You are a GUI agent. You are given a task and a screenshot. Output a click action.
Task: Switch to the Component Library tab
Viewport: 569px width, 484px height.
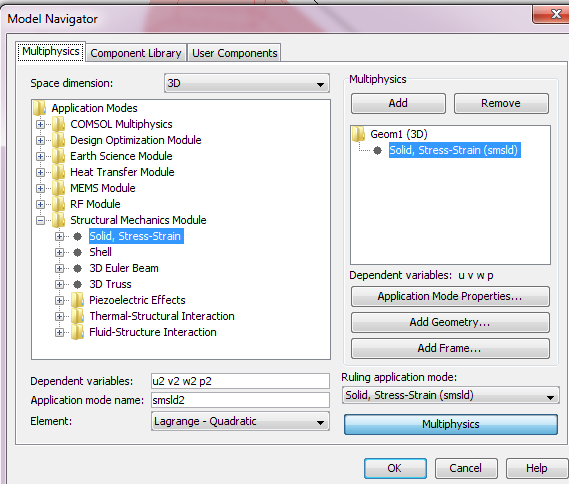click(136, 53)
